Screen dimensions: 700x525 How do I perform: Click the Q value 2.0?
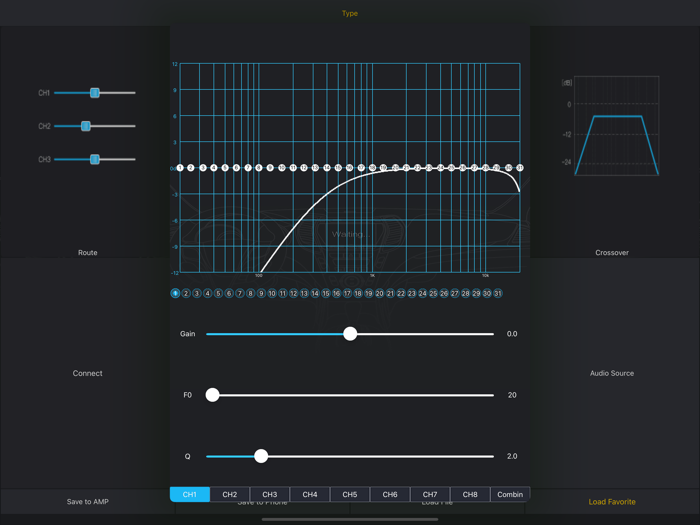512,456
